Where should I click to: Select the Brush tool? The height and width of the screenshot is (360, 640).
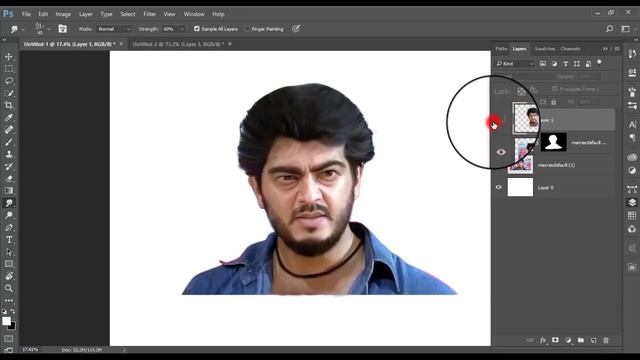point(9,142)
